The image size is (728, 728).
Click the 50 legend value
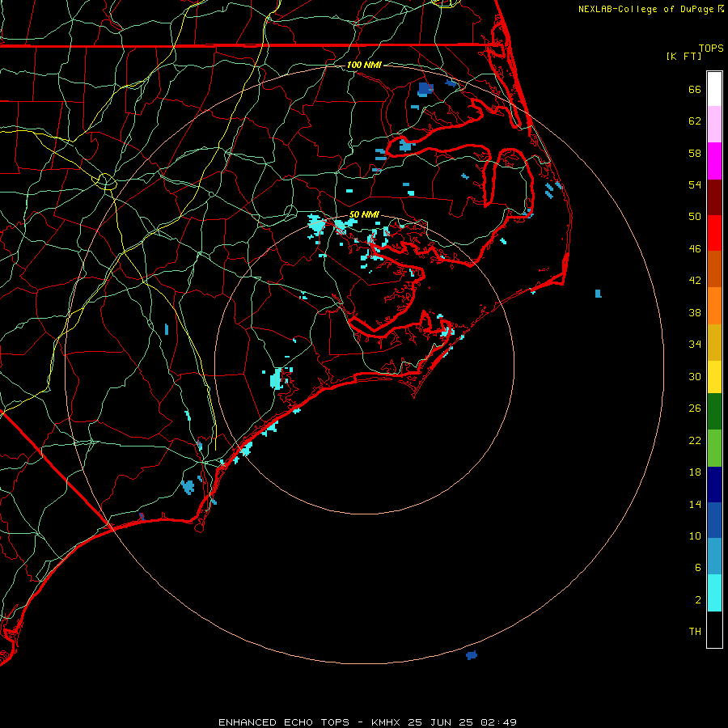point(695,216)
